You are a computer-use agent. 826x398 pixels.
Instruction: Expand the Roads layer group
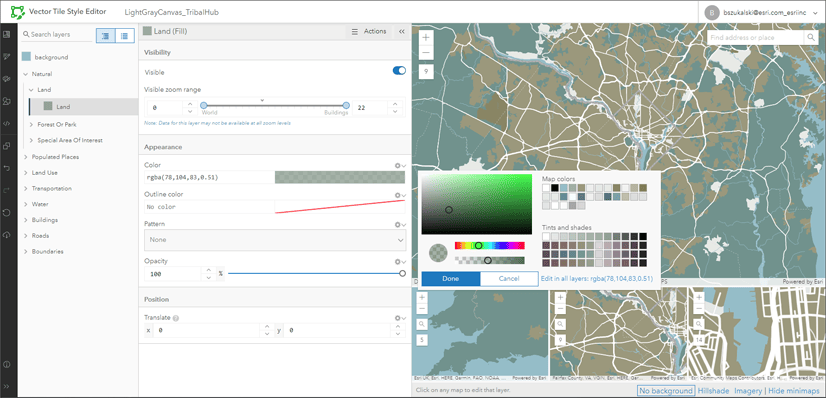point(25,236)
